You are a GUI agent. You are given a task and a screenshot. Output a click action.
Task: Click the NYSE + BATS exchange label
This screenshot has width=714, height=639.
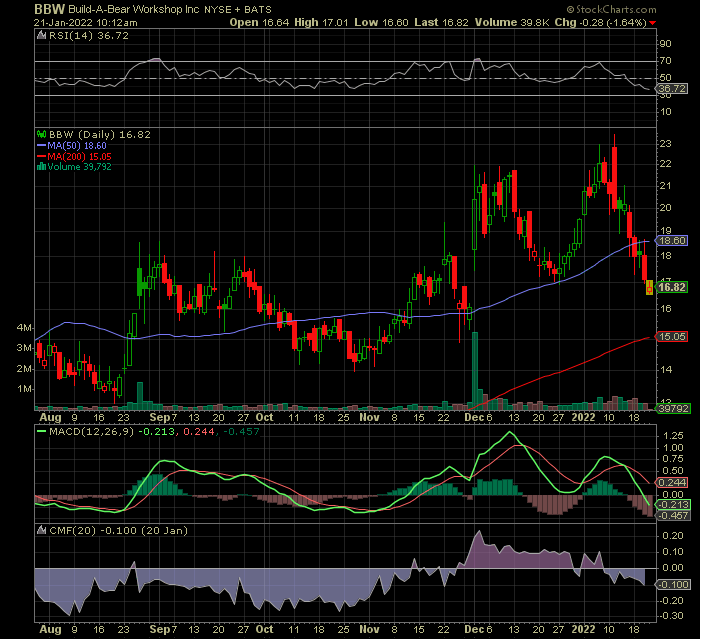point(238,10)
